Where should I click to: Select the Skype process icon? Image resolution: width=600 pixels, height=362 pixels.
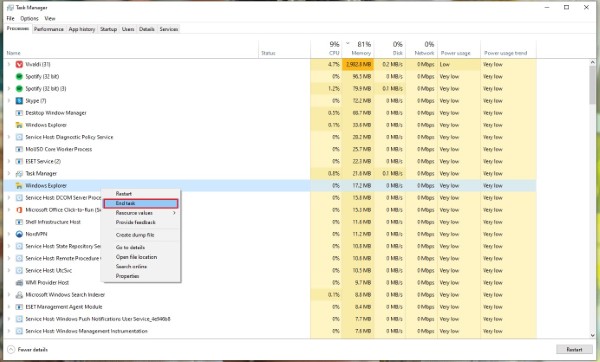click(x=19, y=101)
